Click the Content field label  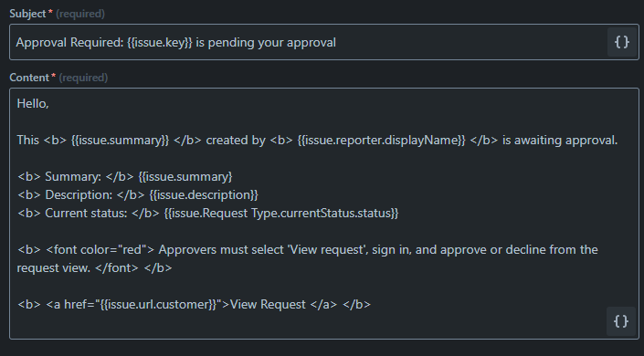tap(29, 78)
